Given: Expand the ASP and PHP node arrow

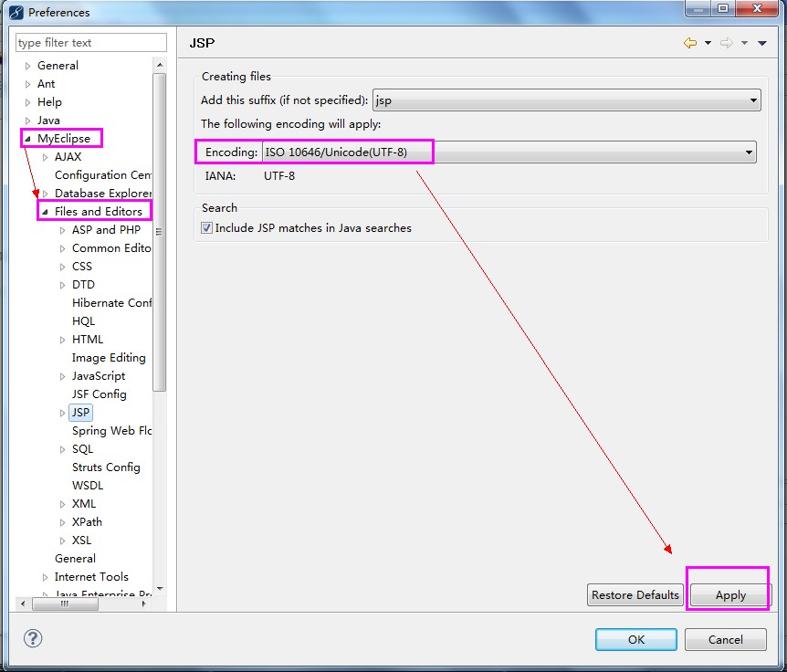Looking at the screenshot, I should click(x=62, y=230).
